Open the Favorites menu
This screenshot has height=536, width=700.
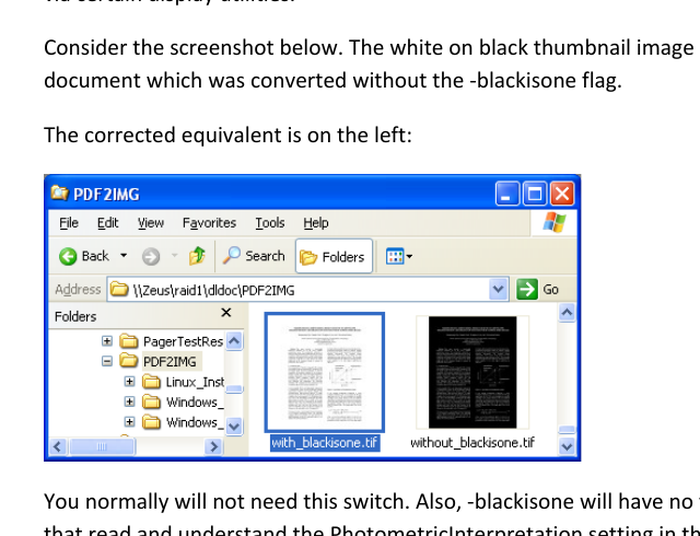tap(209, 223)
